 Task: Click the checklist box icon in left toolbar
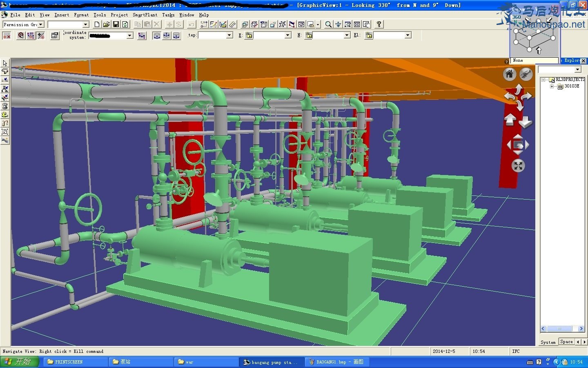(5, 132)
